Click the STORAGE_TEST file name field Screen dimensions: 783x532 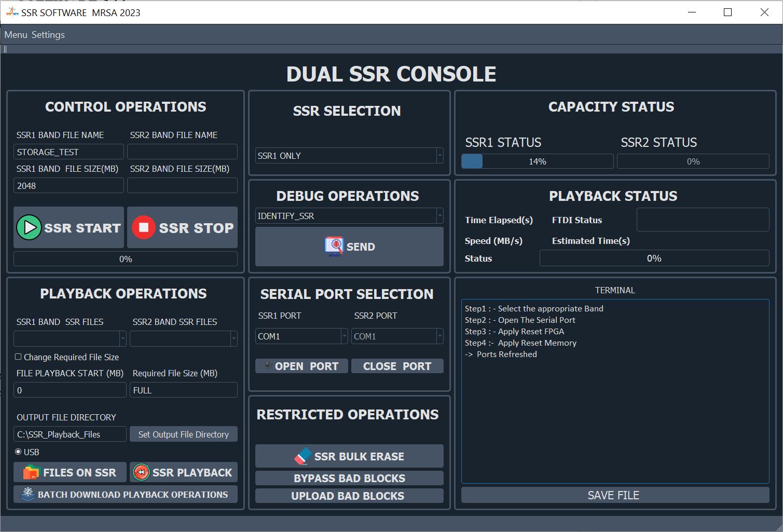click(68, 152)
